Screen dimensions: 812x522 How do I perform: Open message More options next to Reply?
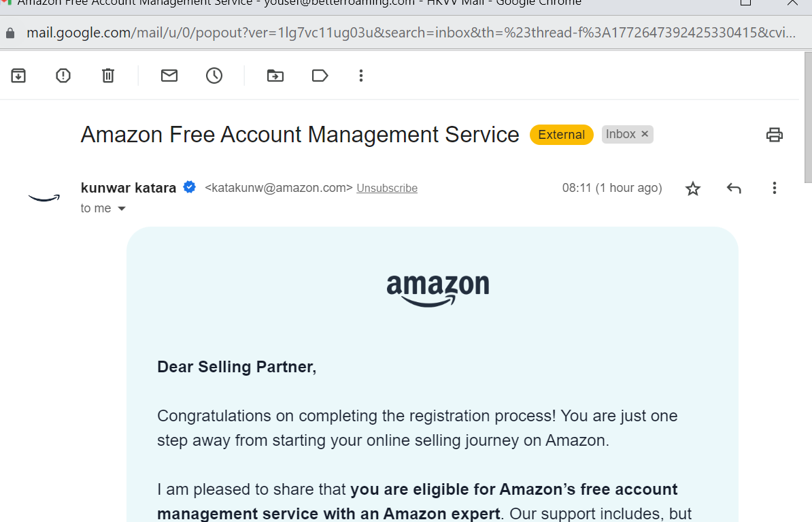pos(774,189)
